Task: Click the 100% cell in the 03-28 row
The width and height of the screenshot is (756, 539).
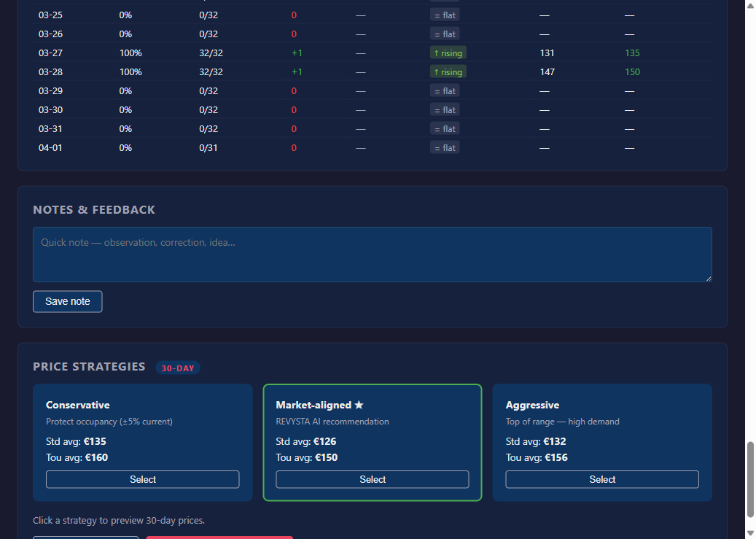Action: tap(130, 72)
